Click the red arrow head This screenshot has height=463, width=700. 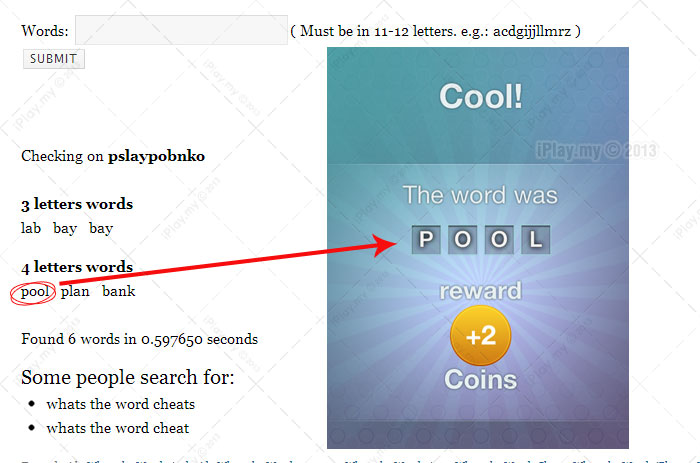(x=384, y=245)
